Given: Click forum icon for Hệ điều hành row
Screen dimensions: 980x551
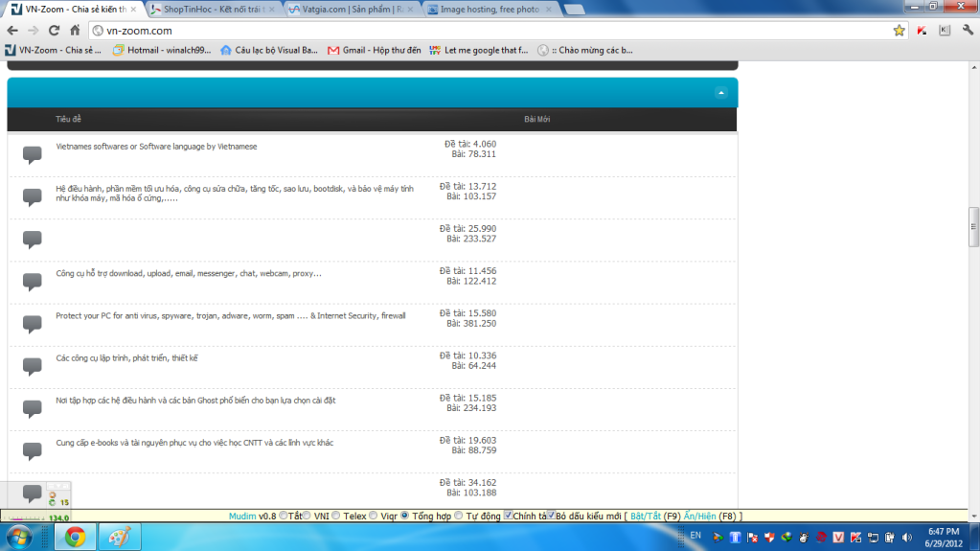Looking at the screenshot, I should 32,197.
